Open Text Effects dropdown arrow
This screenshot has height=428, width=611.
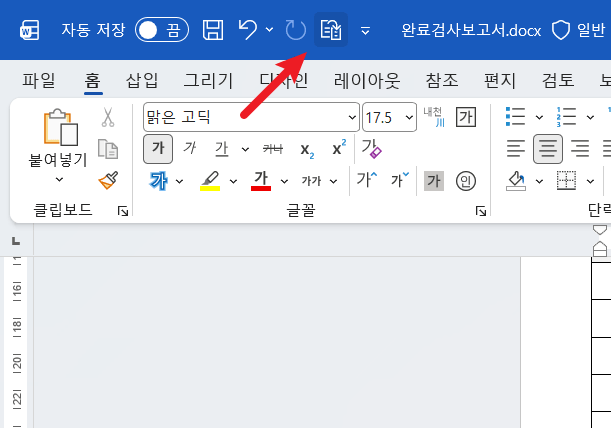[x=179, y=181]
